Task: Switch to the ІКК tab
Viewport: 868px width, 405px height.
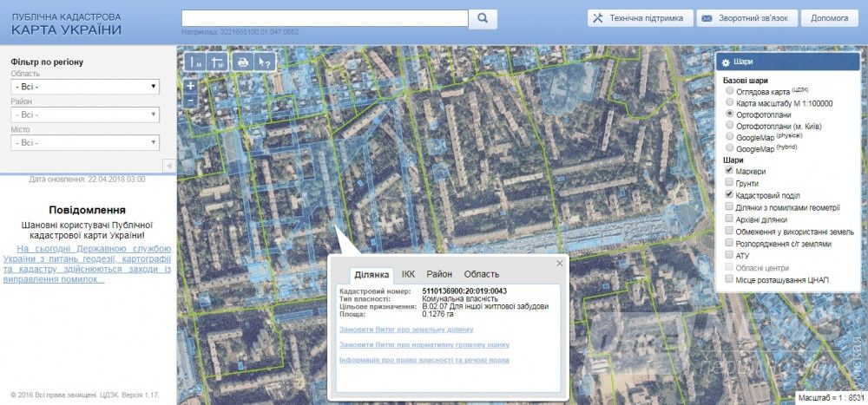Action: click(x=408, y=274)
